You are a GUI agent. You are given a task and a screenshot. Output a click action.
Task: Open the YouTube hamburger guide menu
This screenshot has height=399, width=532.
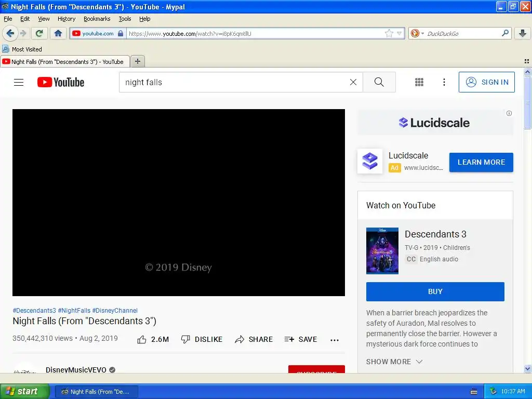(19, 82)
